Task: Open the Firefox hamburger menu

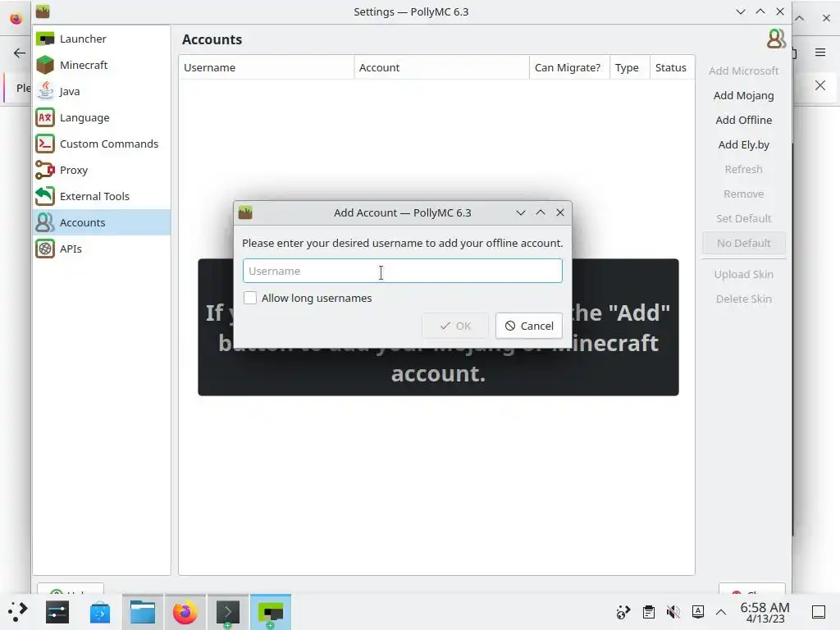Action: tap(820, 52)
